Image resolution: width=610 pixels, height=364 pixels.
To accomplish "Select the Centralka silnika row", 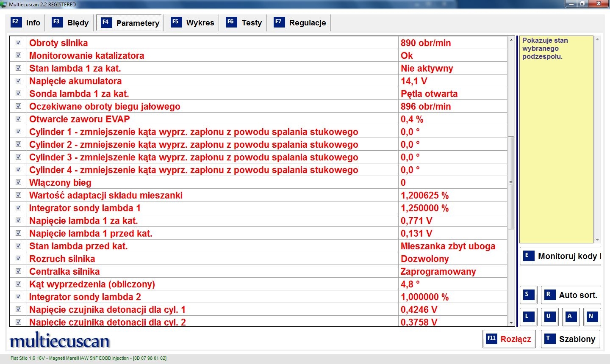I will [258, 271].
